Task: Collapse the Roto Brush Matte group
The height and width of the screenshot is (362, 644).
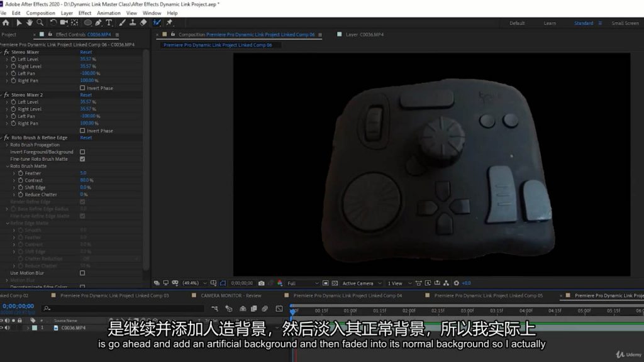Action: point(8,166)
